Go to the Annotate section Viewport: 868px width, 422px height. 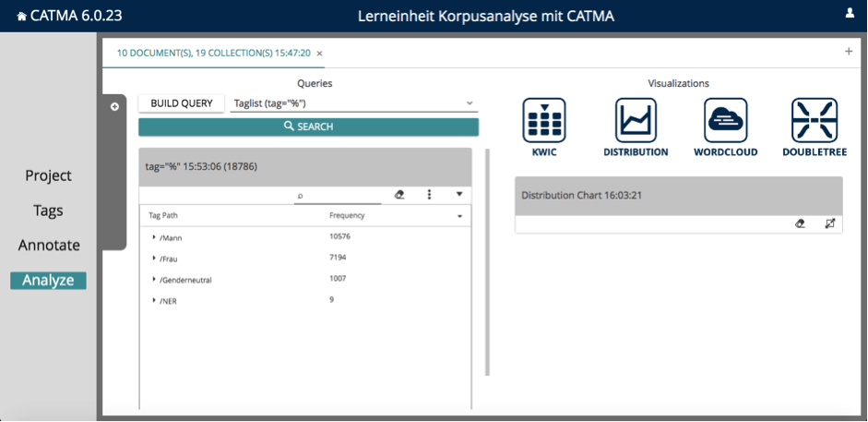[x=49, y=246]
